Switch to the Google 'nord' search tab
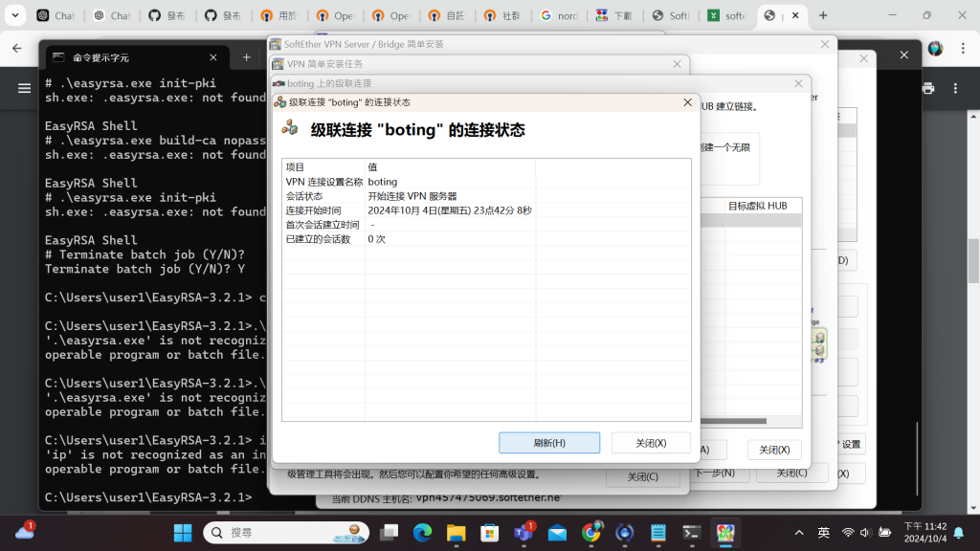980x551 pixels. coord(559,15)
